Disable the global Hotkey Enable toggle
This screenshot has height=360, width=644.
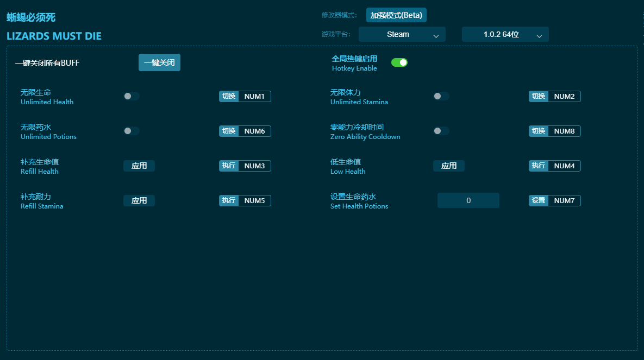tap(399, 62)
